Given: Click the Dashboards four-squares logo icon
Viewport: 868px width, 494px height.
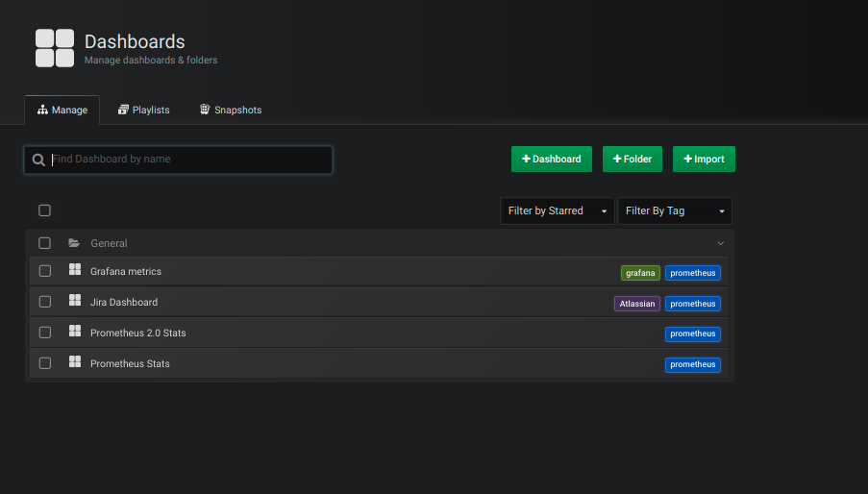Looking at the screenshot, I should (x=55, y=48).
